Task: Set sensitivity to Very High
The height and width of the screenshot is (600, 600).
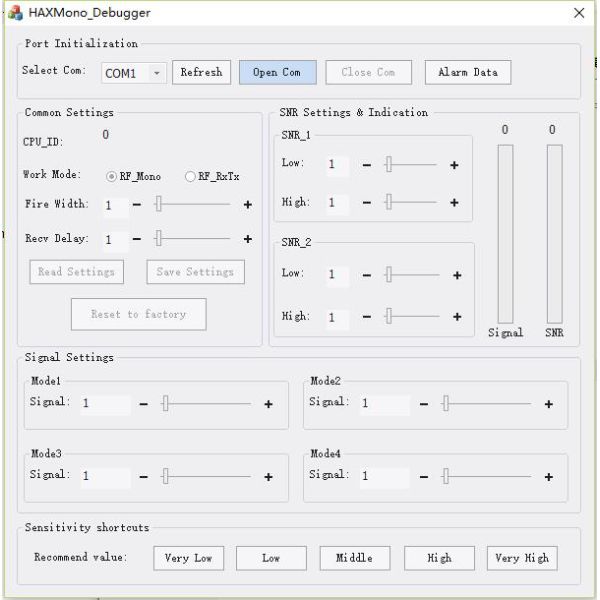Action: [x=521, y=558]
